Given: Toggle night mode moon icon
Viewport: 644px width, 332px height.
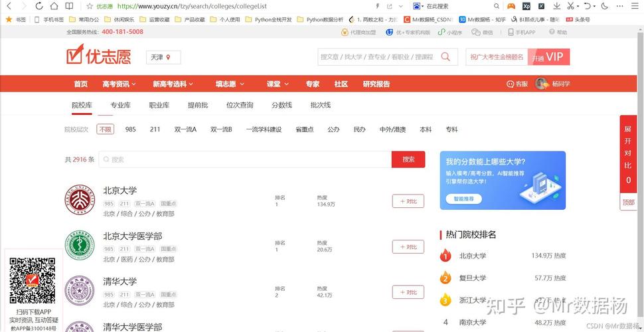Looking at the screenshot, I should point(604,6).
